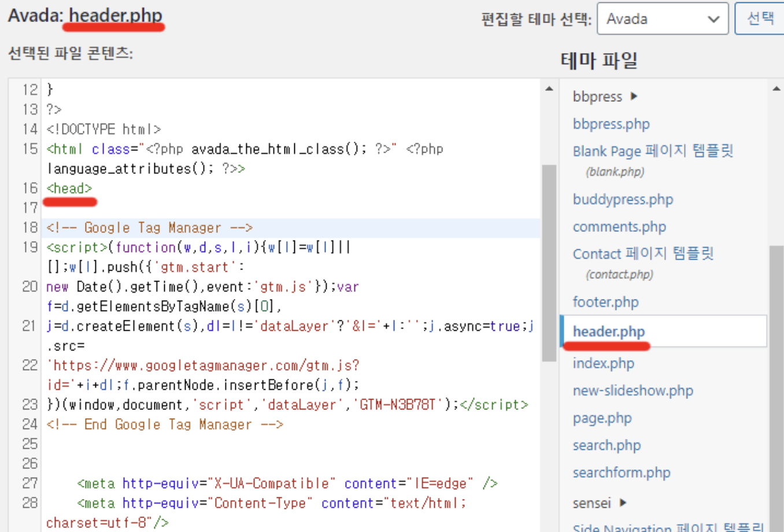Screen dimensions: 784x532
Task: Click the code editor scroll up arrow
Action: point(549,89)
